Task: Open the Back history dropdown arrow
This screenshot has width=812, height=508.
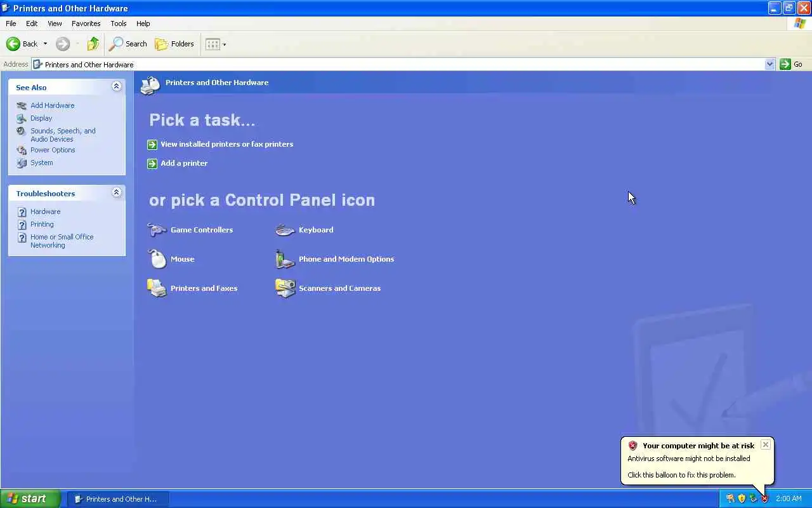Action: pos(45,44)
